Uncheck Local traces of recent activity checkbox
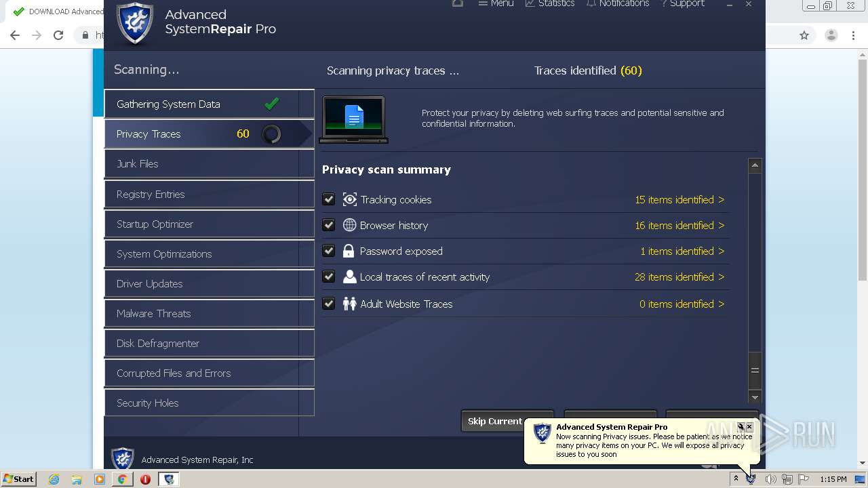Screen dimensions: 868x488 [x=329, y=277]
